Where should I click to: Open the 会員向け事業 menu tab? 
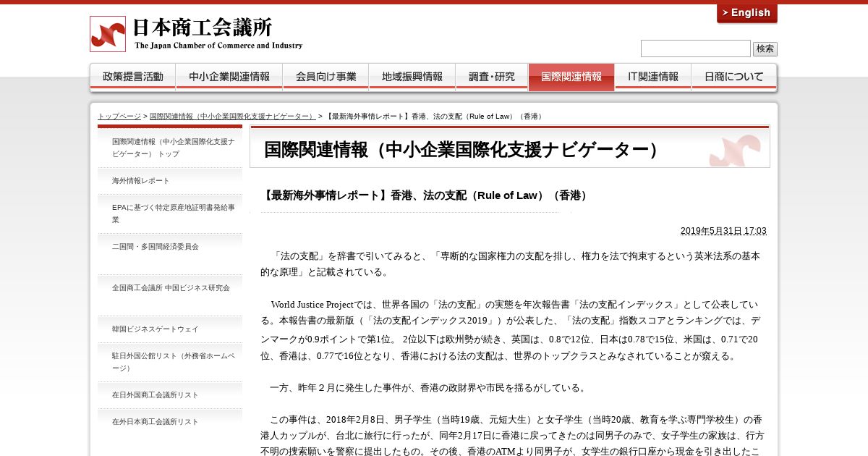click(325, 77)
